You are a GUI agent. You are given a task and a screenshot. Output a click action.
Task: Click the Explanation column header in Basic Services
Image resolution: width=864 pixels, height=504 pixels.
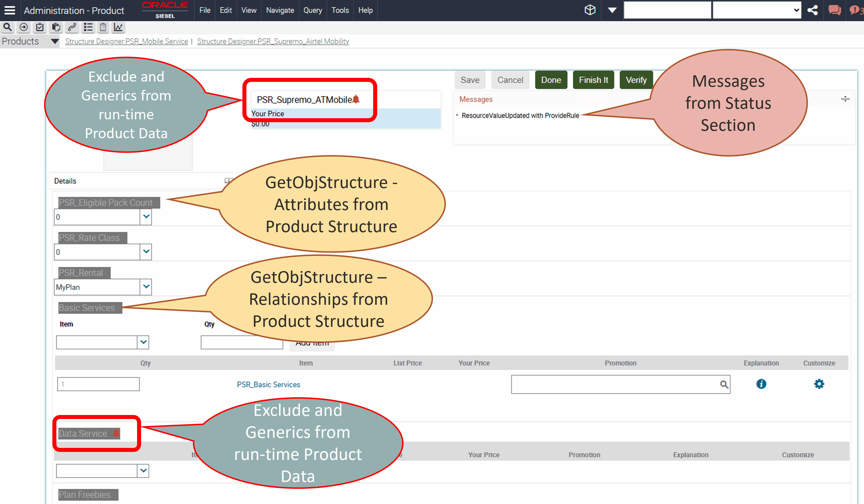coord(761,363)
